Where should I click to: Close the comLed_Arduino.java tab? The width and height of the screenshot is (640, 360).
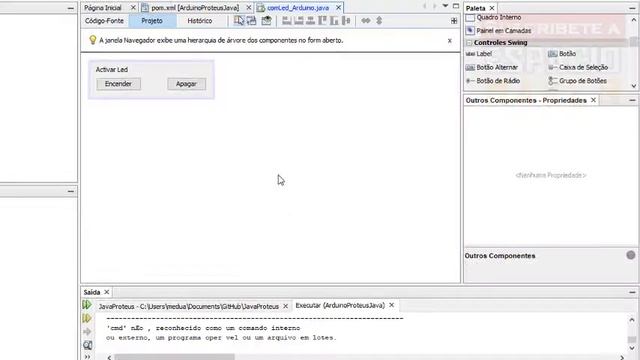pos(338,8)
